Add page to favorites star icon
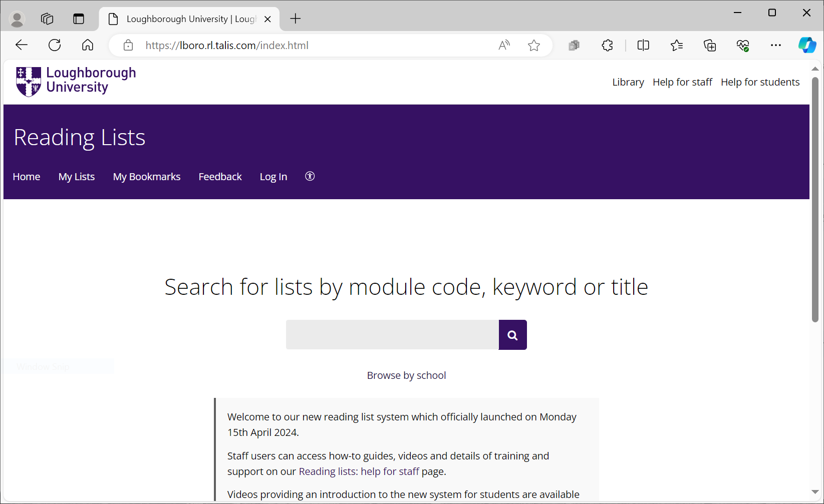The height and width of the screenshot is (504, 824). (533, 46)
